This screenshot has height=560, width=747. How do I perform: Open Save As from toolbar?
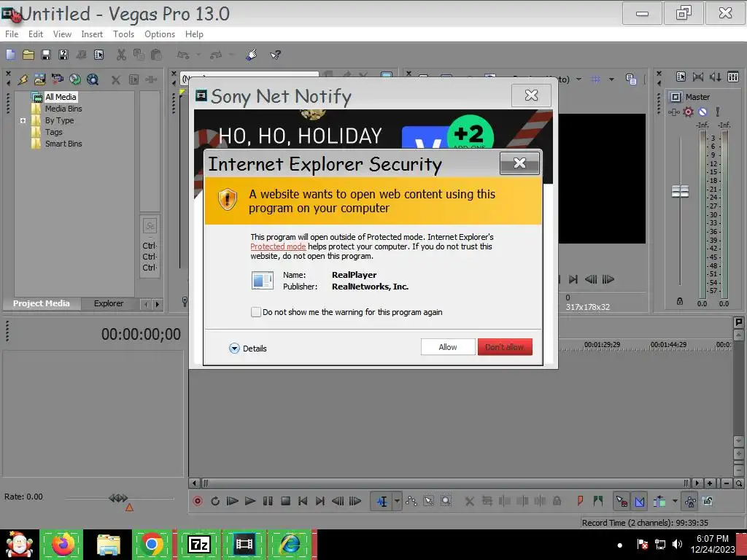pyautogui.click(x=63, y=55)
